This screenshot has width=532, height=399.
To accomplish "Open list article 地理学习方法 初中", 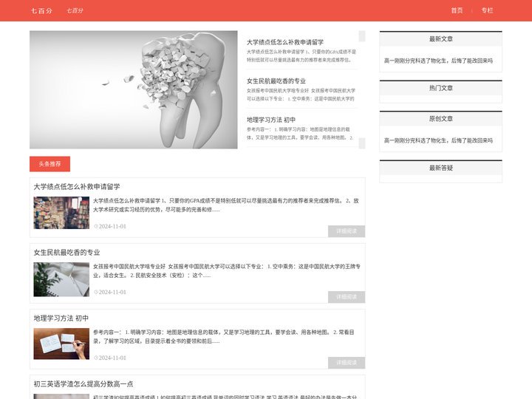I will click(61, 318).
